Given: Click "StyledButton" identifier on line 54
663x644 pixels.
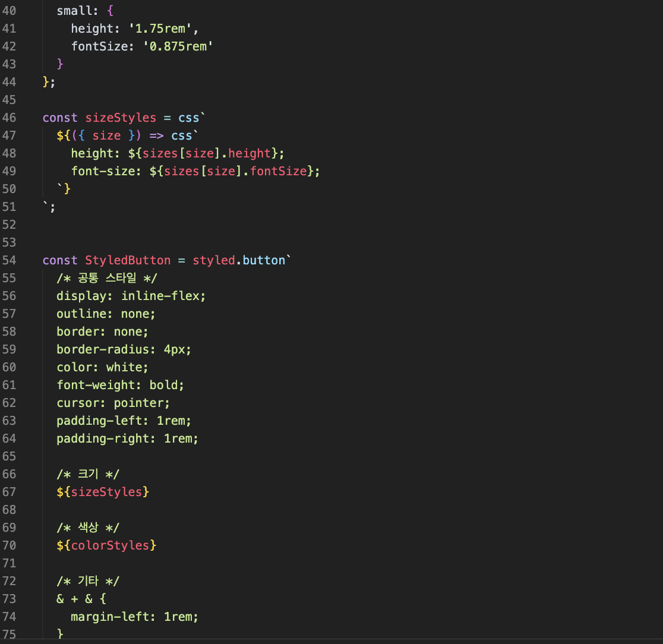Looking at the screenshot, I should [x=128, y=260].
